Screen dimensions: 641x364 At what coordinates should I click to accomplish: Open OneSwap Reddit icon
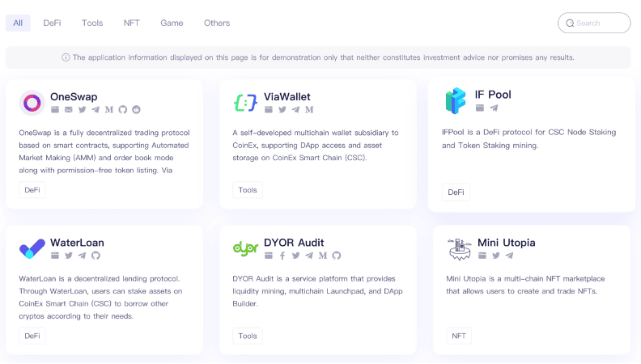(136, 109)
